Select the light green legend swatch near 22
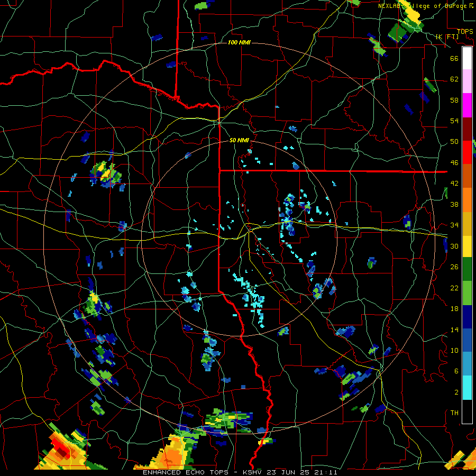 pyautogui.click(x=467, y=293)
